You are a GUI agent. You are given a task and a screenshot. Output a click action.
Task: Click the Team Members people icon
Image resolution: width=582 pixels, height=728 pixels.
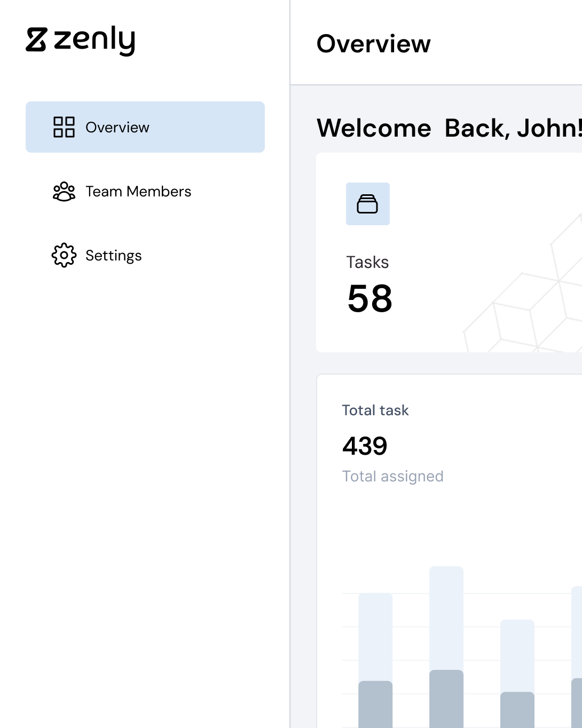pos(64,192)
